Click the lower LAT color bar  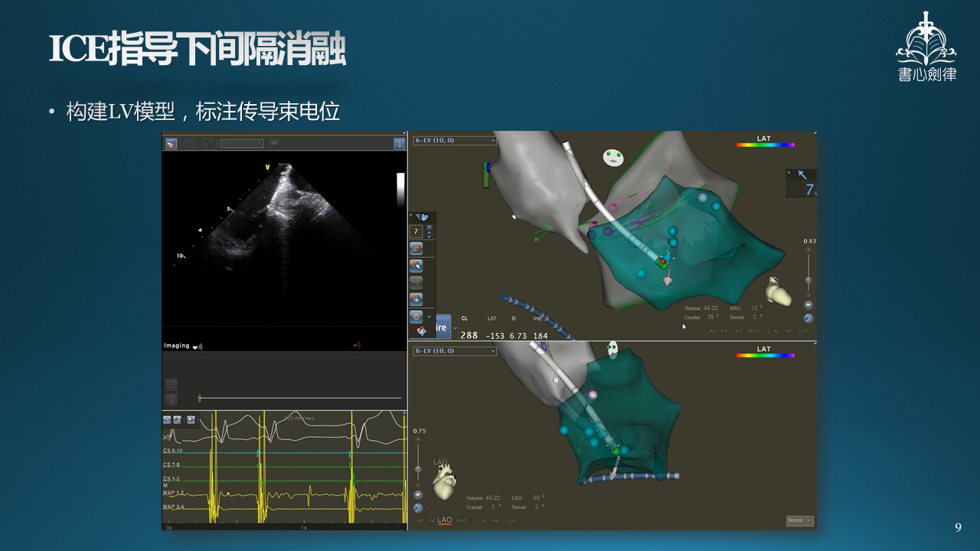(766, 355)
